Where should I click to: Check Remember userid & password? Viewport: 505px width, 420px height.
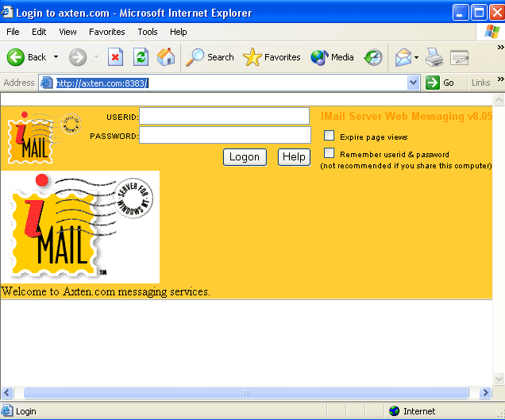click(x=329, y=152)
